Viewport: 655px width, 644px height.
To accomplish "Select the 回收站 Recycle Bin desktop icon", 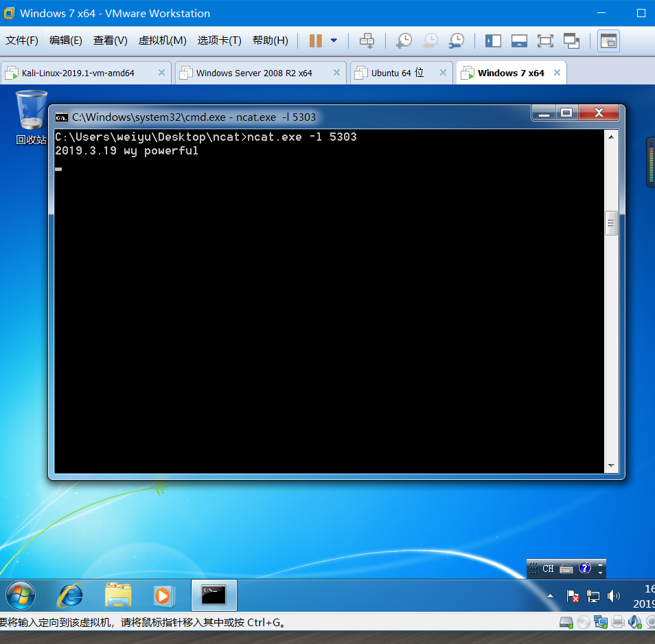I will pyautogui.click(x=32, y=118).
